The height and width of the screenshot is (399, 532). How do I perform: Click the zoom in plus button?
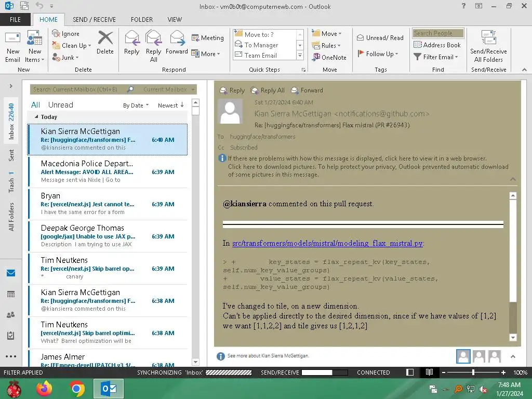[503, 373]
